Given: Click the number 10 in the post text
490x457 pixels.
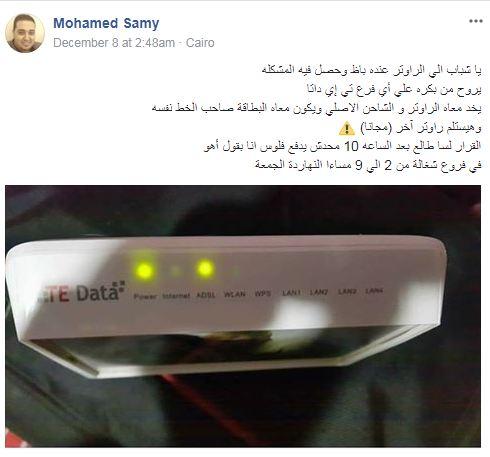Looking at the screenshot, I should click(351, 146).
